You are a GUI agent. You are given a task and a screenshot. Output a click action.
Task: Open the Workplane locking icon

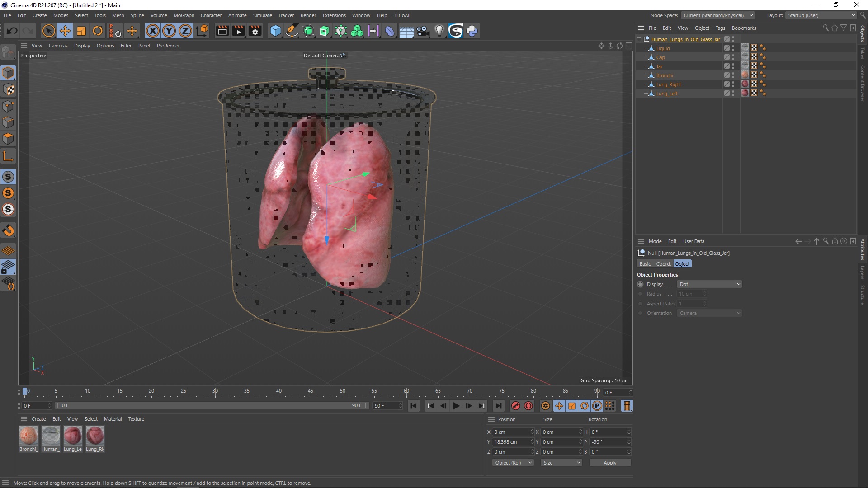point(8,267)
